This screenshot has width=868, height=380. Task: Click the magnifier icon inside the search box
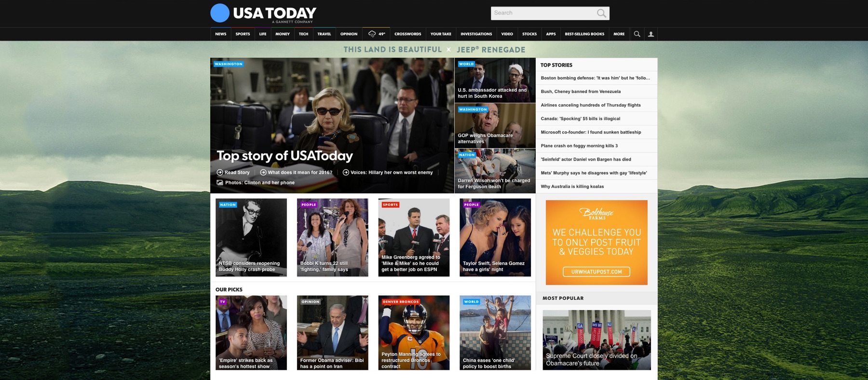coord(601,13)
